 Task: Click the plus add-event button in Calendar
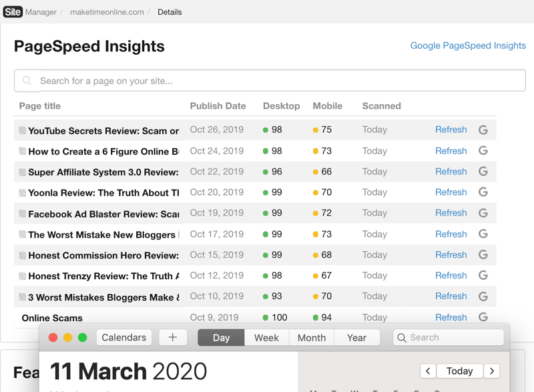pyautogui.click(x=173, y=337)
